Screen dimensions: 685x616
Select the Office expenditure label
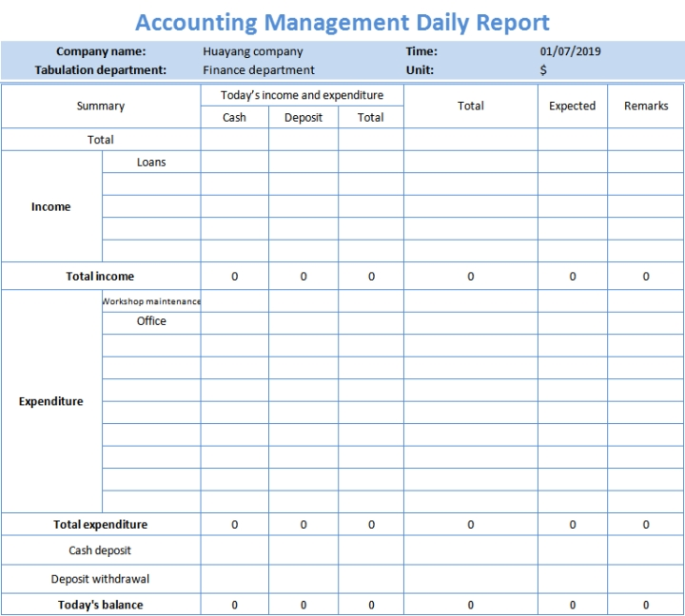point(151,321)
